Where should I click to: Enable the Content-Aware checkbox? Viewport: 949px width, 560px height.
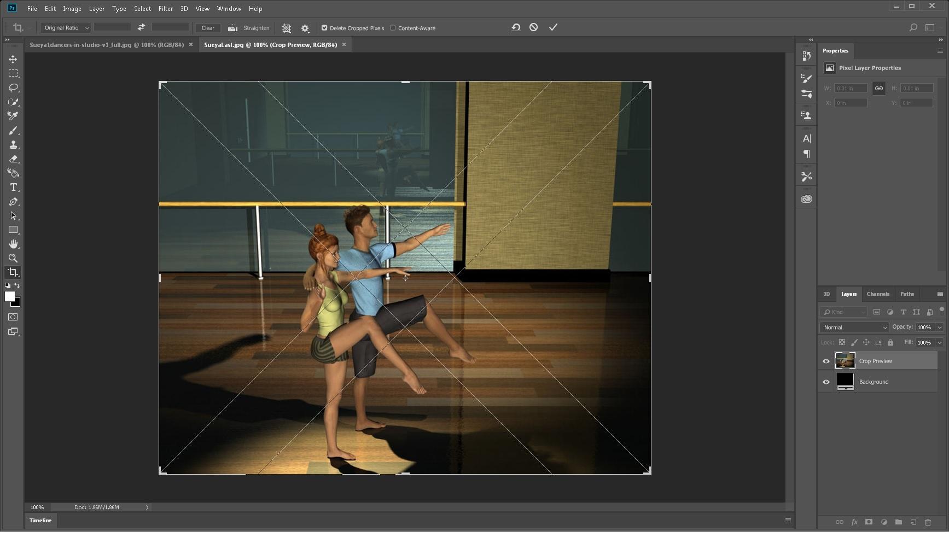pos(393,28)
